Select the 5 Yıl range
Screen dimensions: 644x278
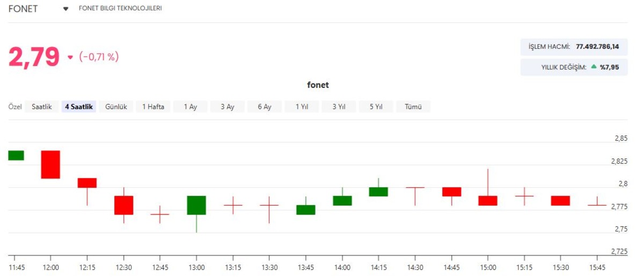coord(376,107)
